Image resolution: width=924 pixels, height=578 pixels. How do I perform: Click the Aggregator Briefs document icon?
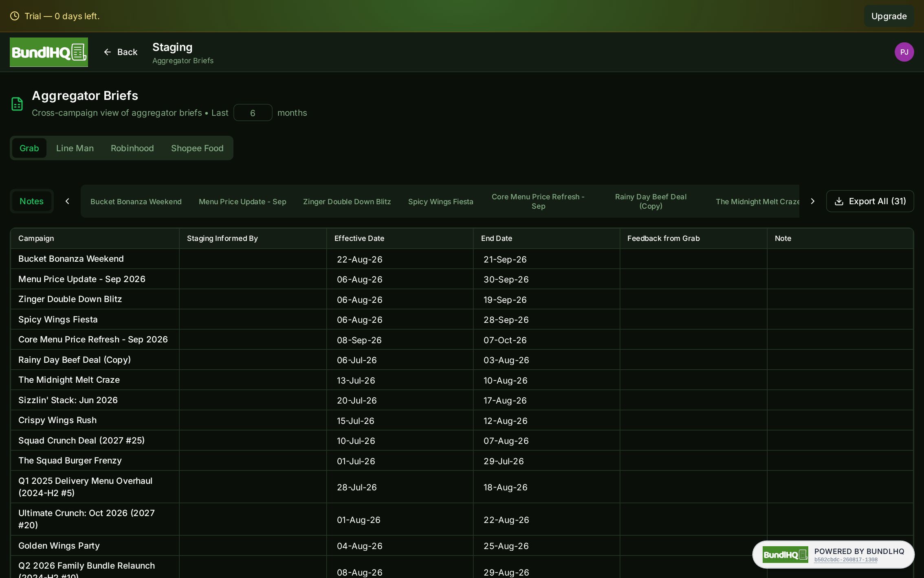17,104
